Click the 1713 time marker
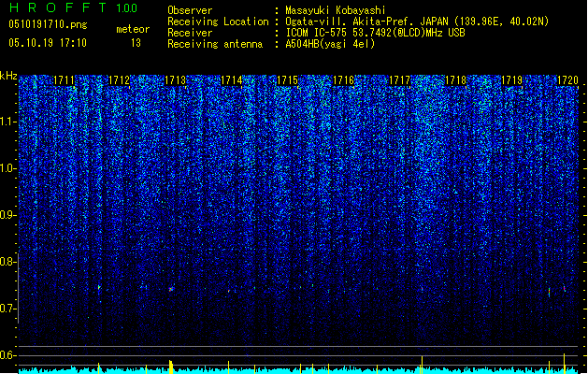This screenshot has height=374, width=588. pos(175,80)
